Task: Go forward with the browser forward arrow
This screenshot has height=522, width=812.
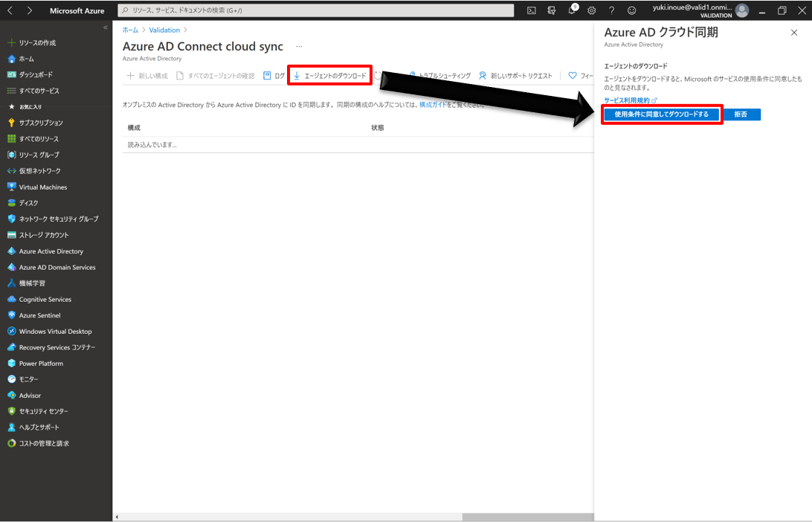Action: click(x=30, y=10)
